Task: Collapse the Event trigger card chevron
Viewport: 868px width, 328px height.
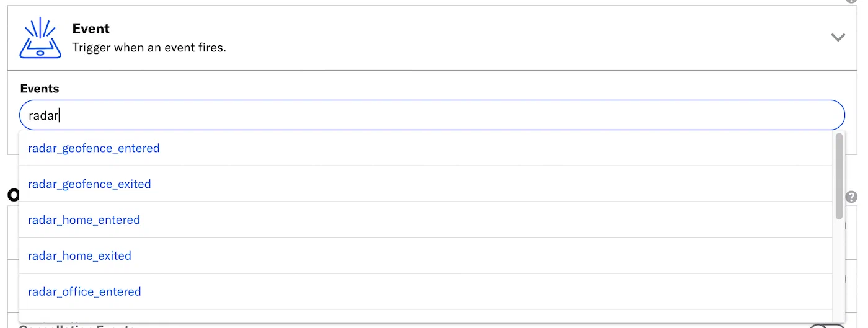Action: point(838,38)
